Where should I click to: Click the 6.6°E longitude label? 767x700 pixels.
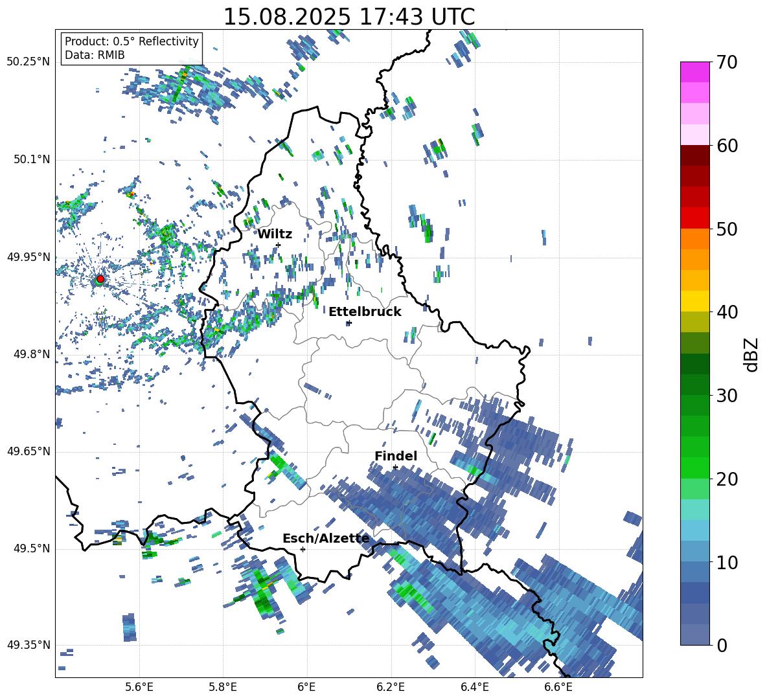click(558, 688)
